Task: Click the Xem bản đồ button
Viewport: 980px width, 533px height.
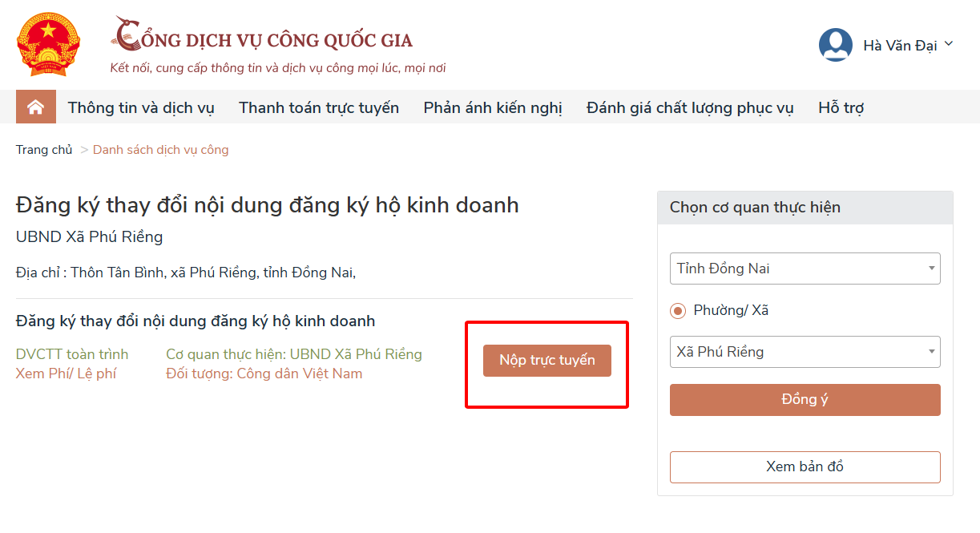Action: 804,467
